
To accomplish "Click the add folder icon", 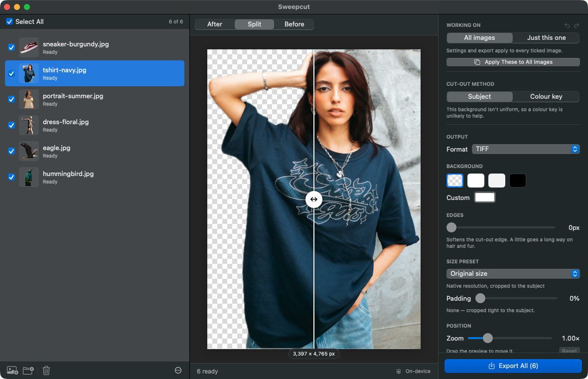I will point(28,371).
